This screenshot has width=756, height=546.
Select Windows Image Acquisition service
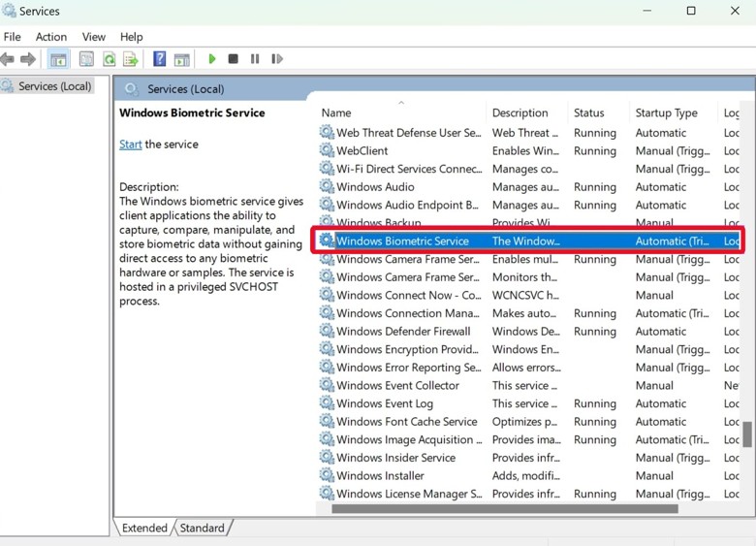409,439
